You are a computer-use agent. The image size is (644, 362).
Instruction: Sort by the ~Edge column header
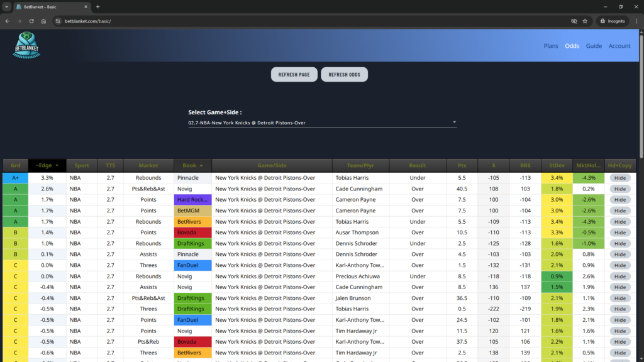(x=47, y=165)
